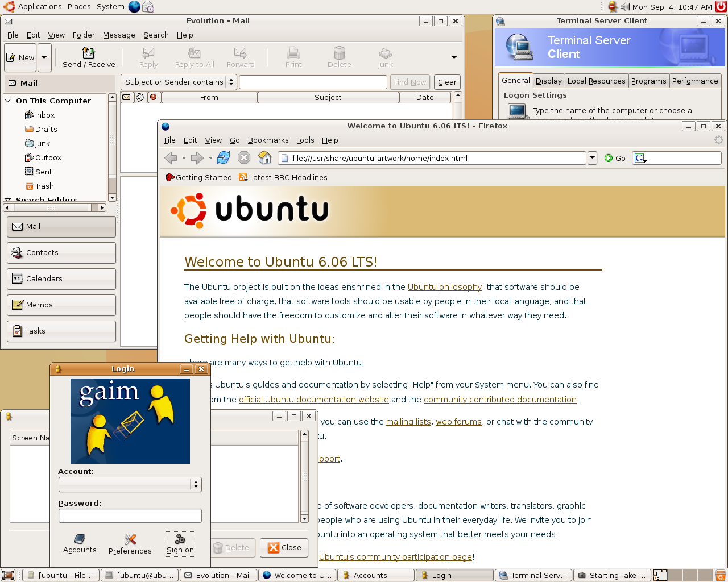Sort messages by the important flag column
Screen dimensions: 728x582
154,97
